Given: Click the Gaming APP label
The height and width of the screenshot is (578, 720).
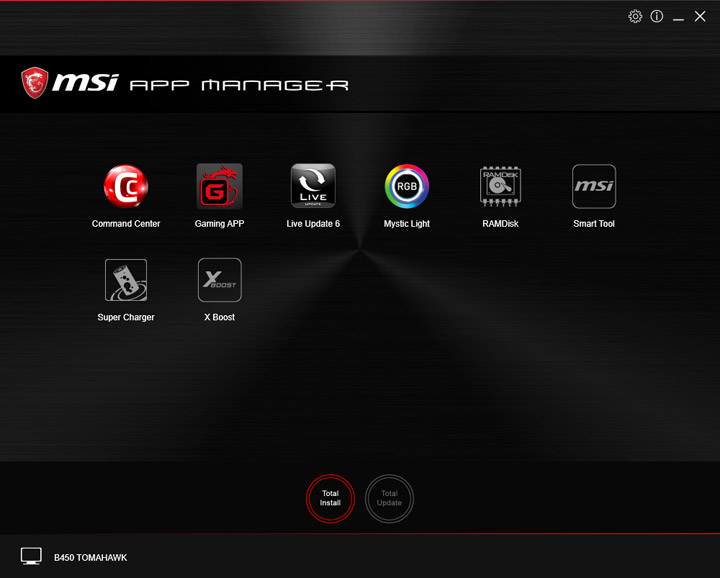Looking at the screenshot, I should click(219, 224).
